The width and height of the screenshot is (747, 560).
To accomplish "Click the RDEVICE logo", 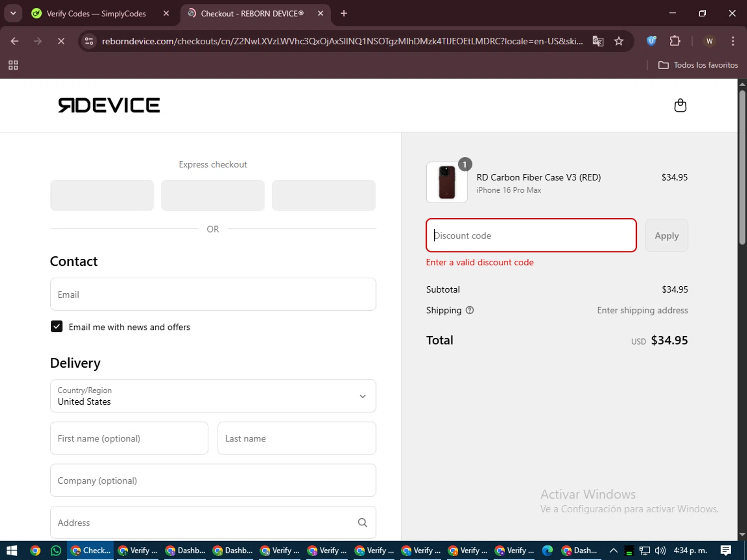I will click(x=109, y=105).
